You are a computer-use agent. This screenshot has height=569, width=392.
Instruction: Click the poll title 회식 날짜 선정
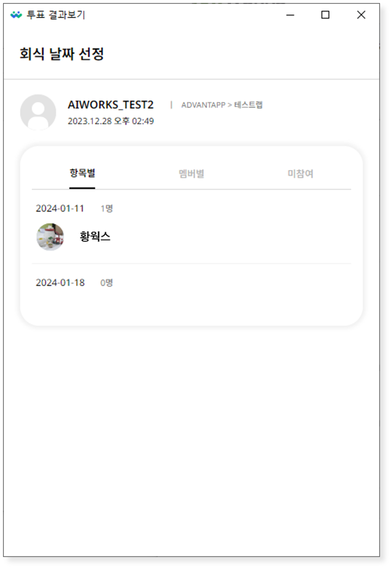[x=61, y=54]
